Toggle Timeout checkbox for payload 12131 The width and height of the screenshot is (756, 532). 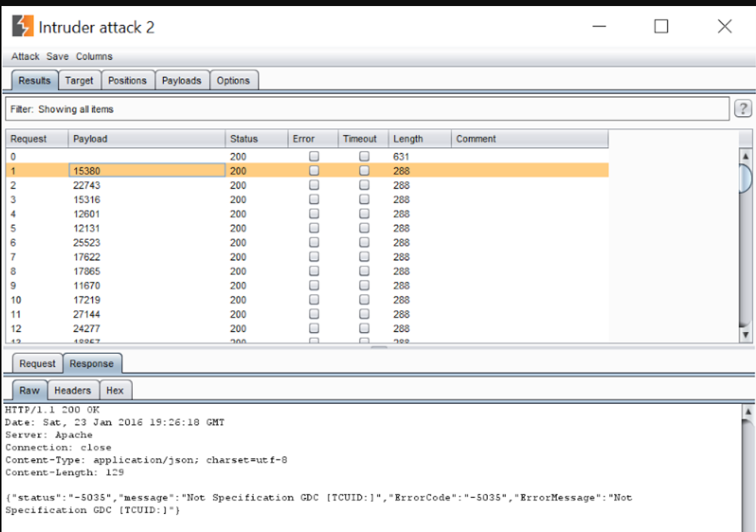365,228
